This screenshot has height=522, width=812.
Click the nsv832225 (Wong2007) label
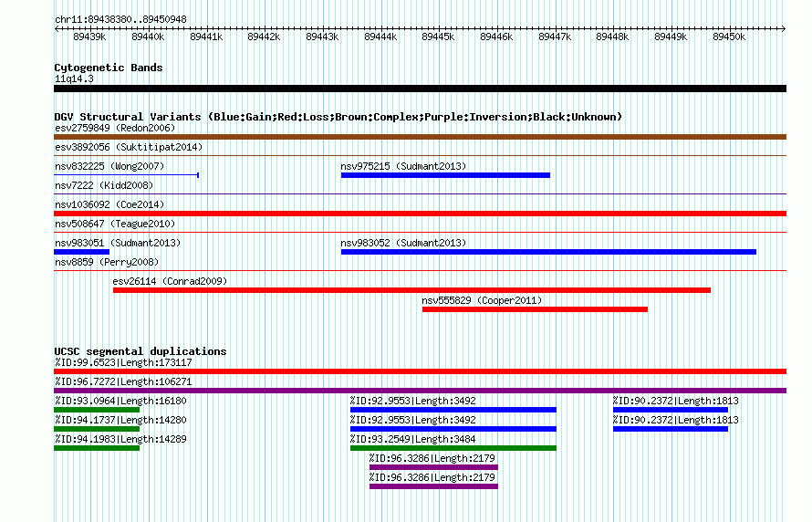point(109,166)
